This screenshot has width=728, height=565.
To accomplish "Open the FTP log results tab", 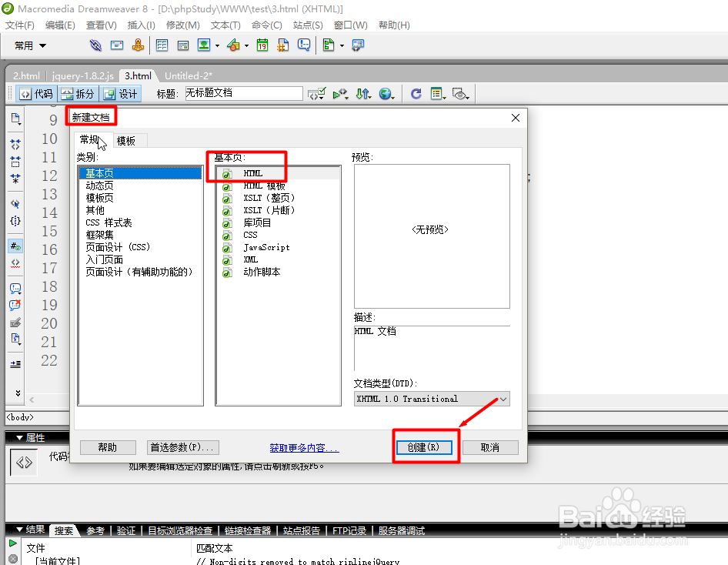I will click(349, 530).
